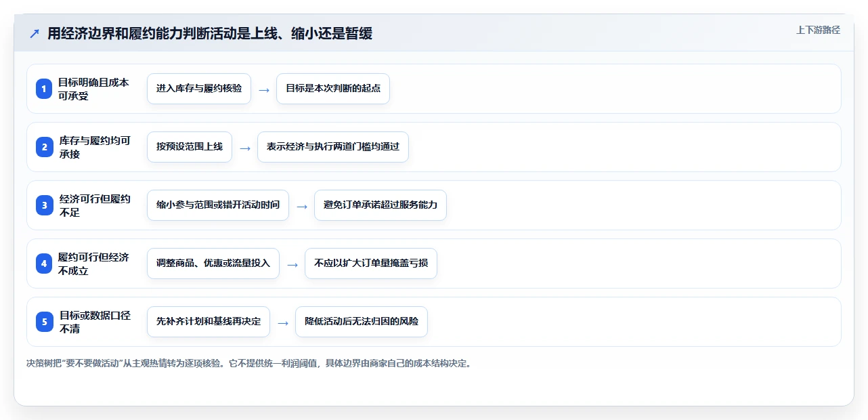Screen dimensions: 868x420
Task: Select the 调整商品、优惠或流量投入 box
Action: coord(213,264)
